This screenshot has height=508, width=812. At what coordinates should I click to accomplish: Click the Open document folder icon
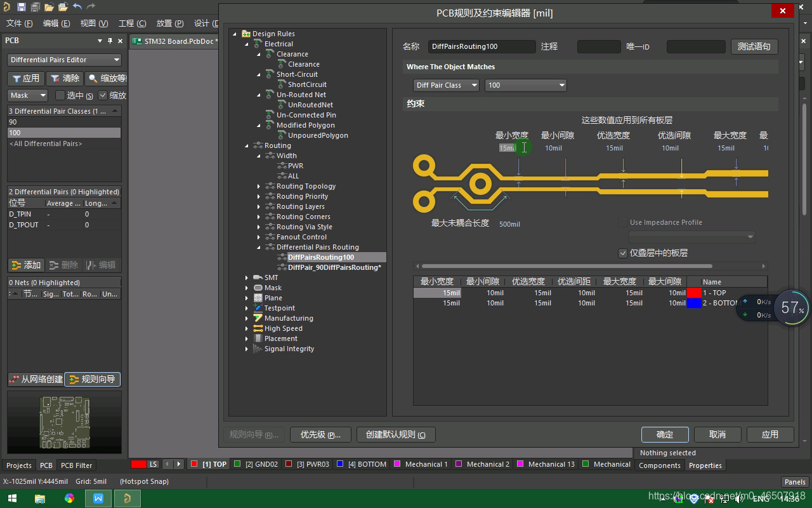49,7
